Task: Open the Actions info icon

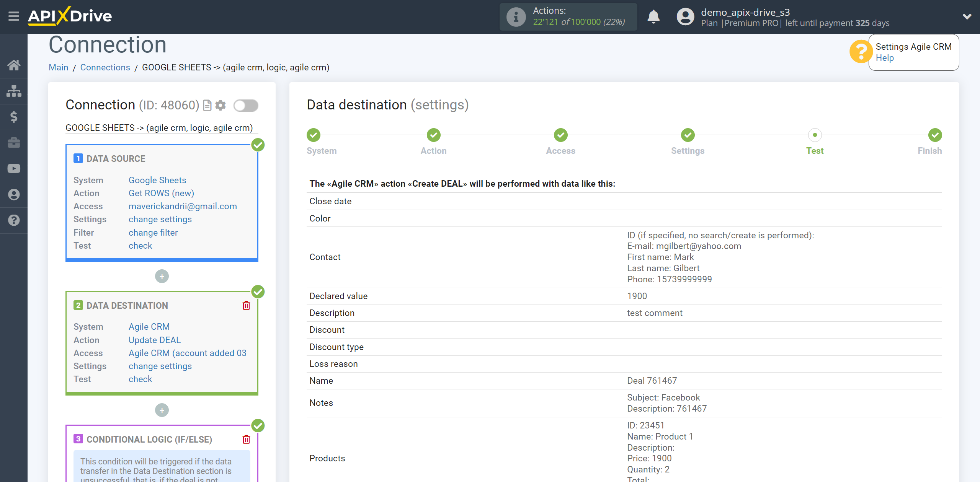Action: pyautogui.click(x=516, y=17)
